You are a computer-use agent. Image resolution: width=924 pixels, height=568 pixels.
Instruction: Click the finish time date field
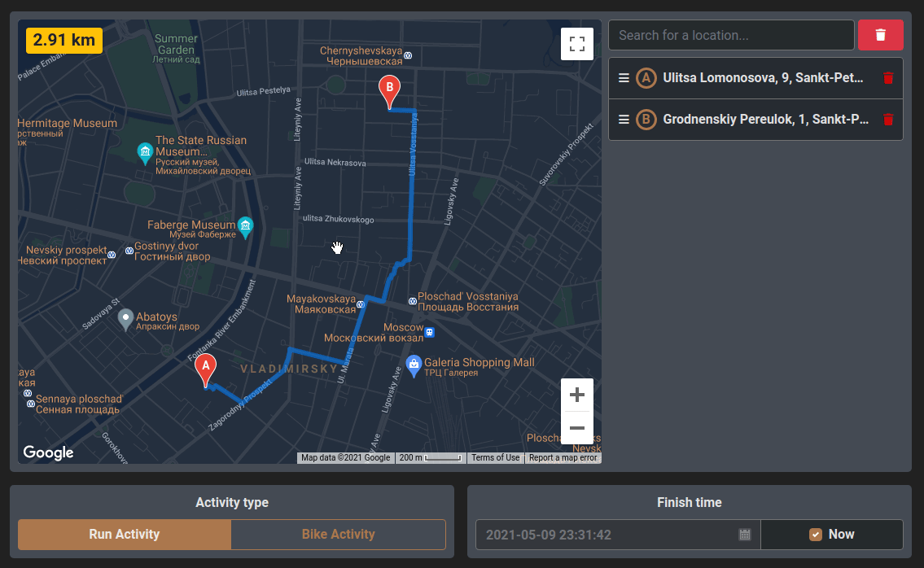[618, 535]
